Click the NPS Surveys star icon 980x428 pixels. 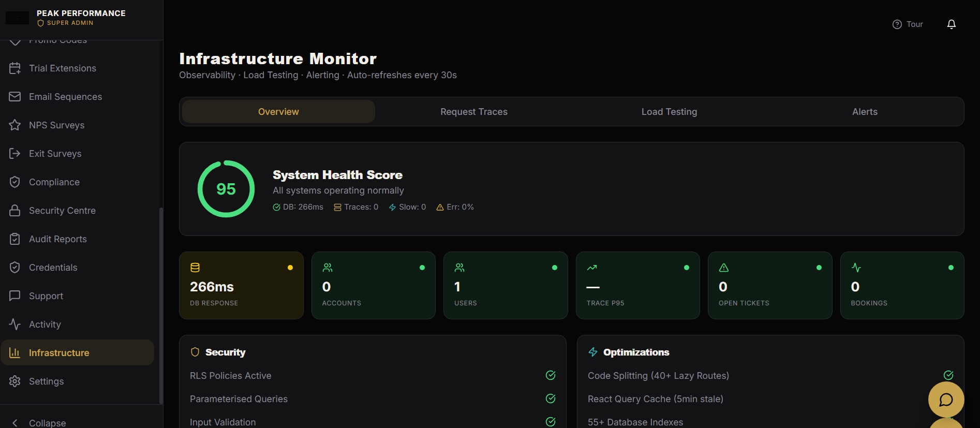[15, 125]
